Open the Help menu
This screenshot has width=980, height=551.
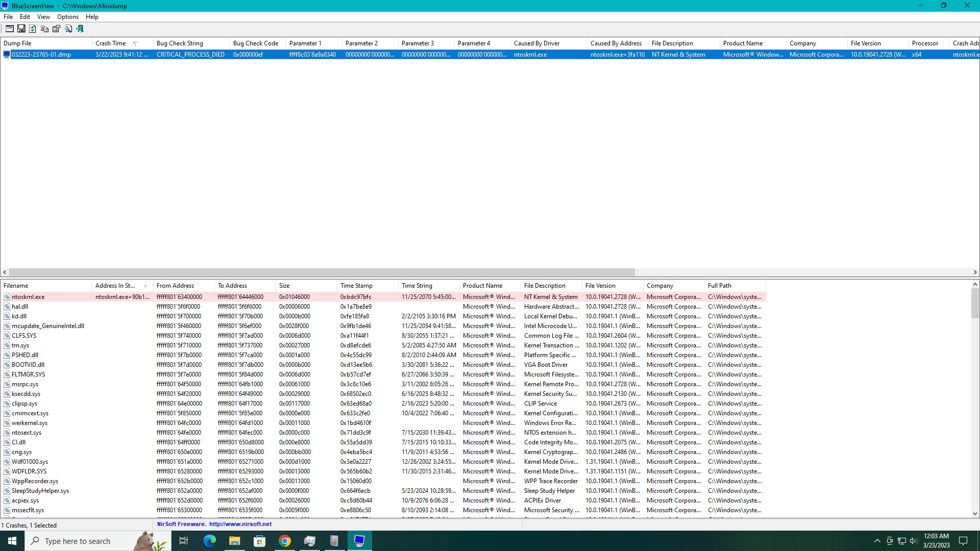[x=92, y=17]
